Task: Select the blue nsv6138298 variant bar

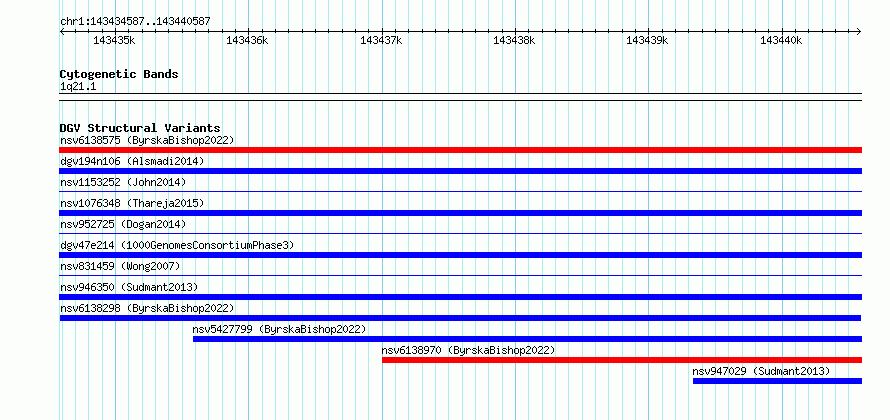Action: click(x=460, y=318)
